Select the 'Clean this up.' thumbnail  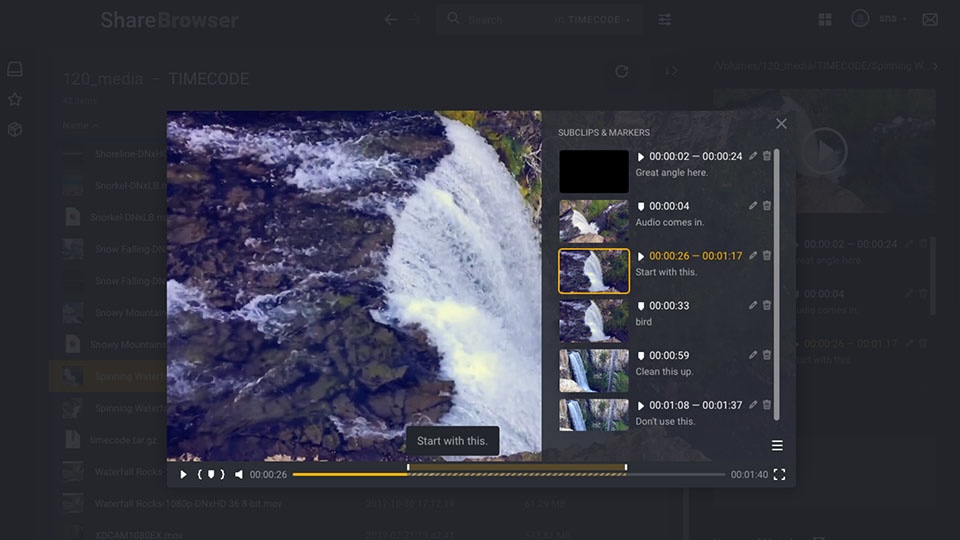(x=594, y=370)
